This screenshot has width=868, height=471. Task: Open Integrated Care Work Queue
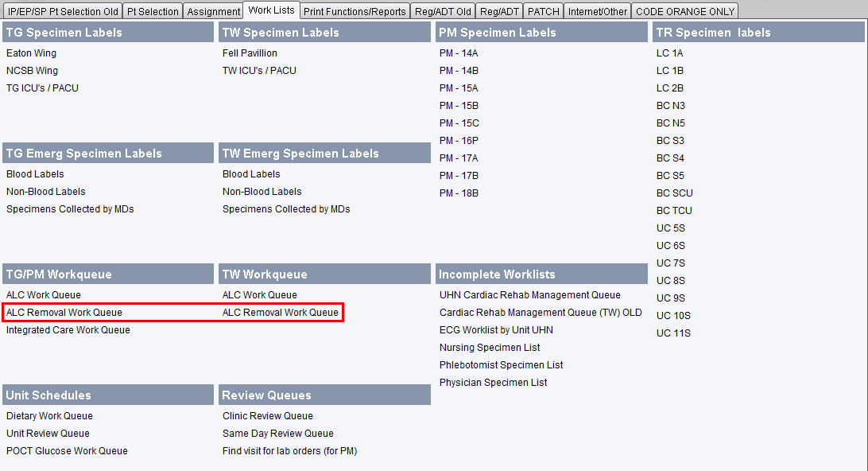[x=68, y=330]
